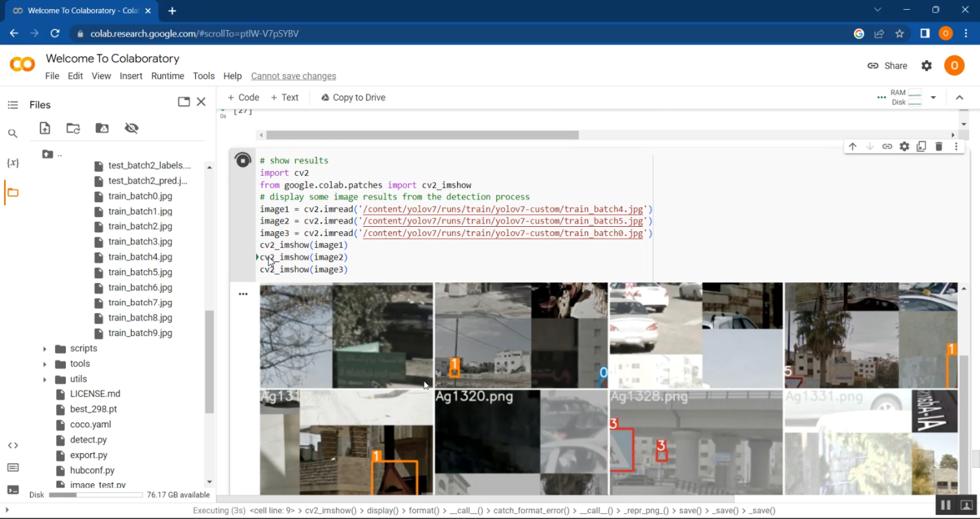Refresh the Files panel listing
Image resolution: width=980 pixels, height=519 pixels.
click(x=73, y=128)
